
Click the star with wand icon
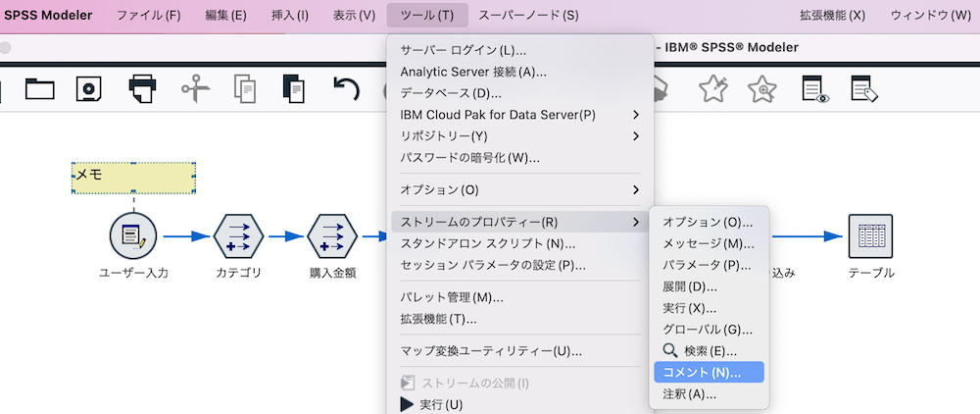click(713, 89)
